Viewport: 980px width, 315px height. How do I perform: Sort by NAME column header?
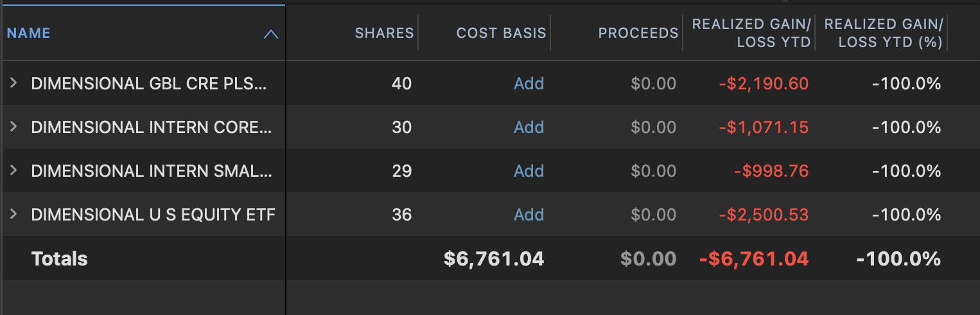(x=29, y=33)
